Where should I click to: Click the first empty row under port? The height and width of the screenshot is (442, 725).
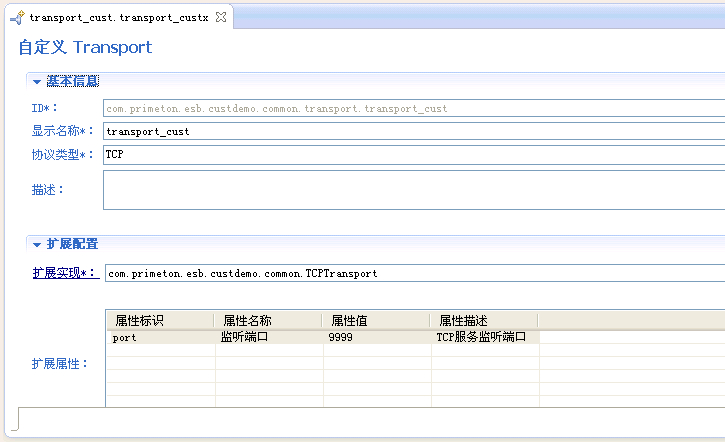click(160, 352)
